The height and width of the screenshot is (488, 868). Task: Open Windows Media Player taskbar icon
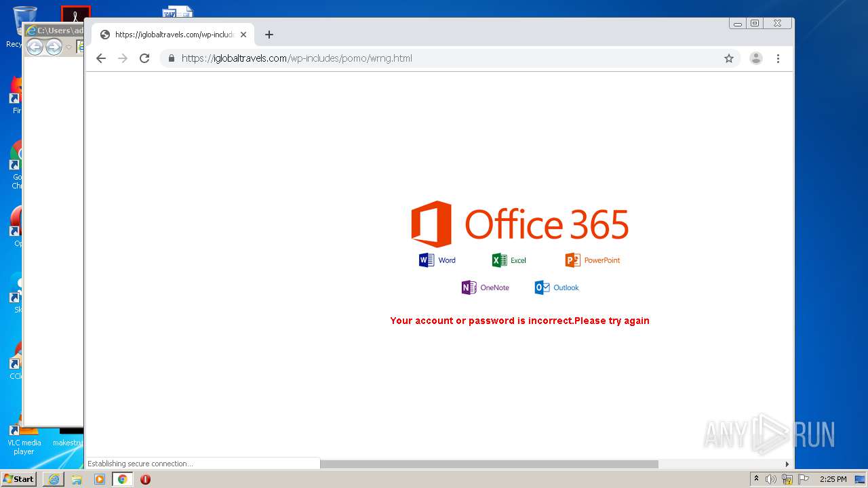pos(100,479)
